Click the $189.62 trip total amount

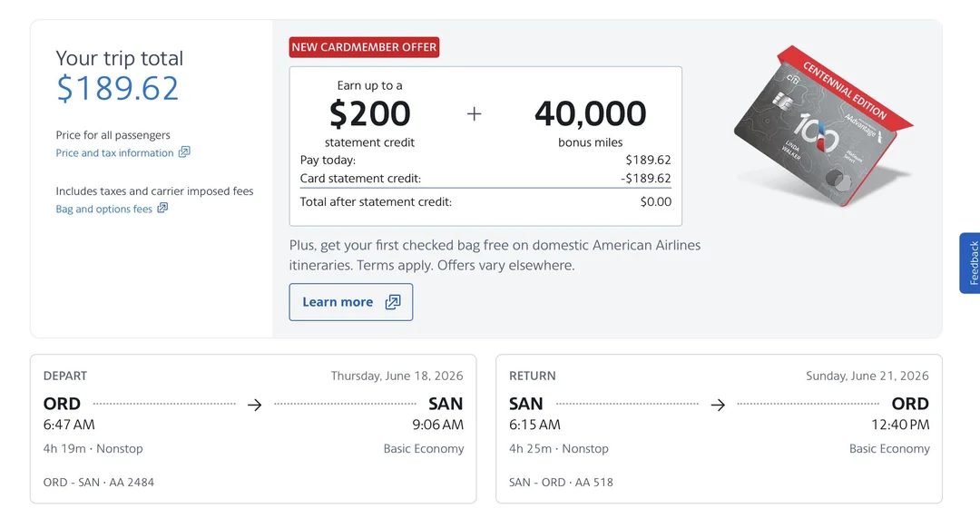pyautogui.click(x=118, y=88)
